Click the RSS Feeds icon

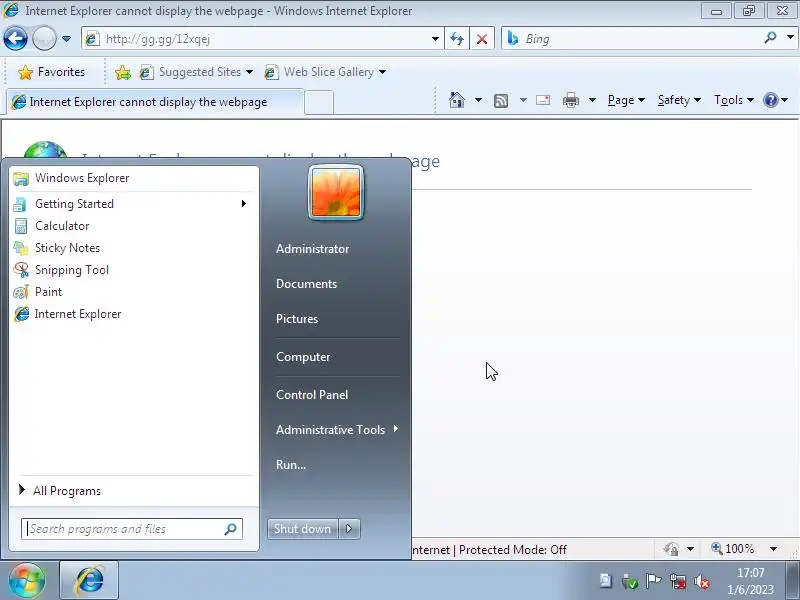pyautogui.click(x=501, y=101)
